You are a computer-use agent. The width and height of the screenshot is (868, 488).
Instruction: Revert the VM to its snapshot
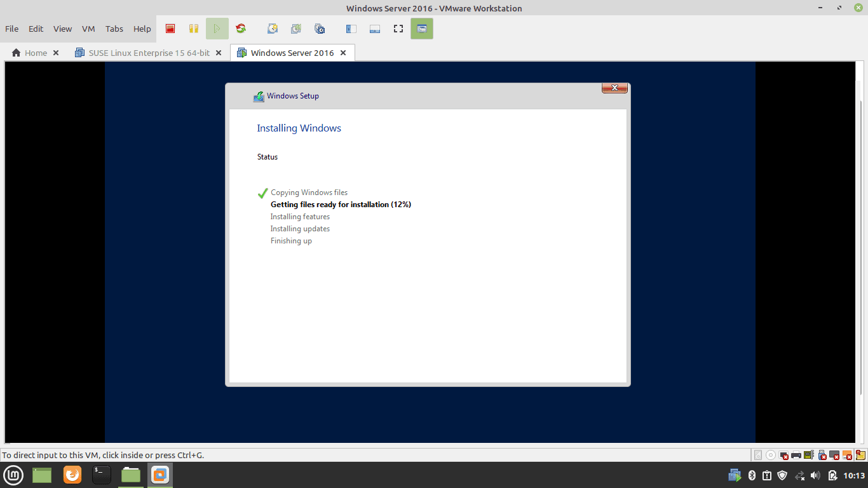(x=296, y=29)
